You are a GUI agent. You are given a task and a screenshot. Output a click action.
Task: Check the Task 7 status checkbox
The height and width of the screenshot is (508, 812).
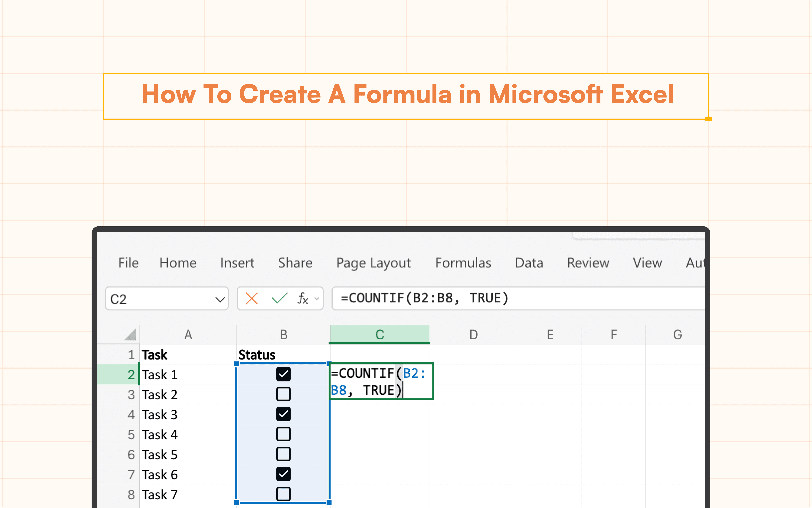point(283,494)
